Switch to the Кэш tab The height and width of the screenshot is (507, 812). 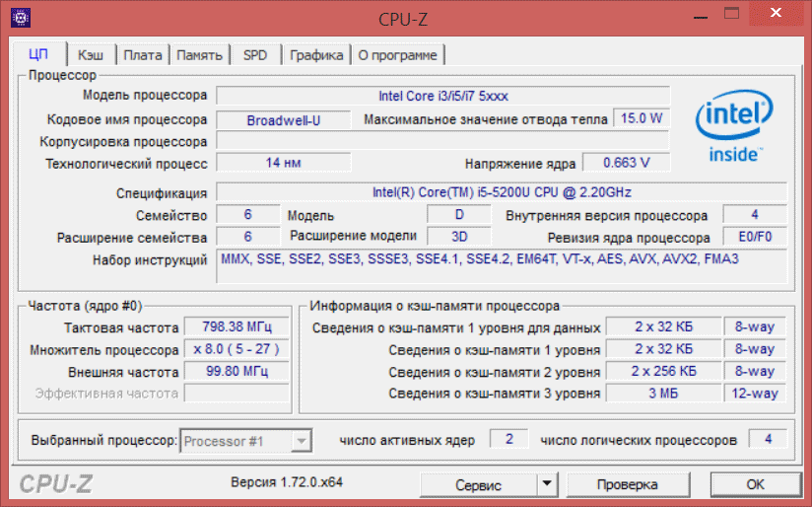[x=91, y=55]
